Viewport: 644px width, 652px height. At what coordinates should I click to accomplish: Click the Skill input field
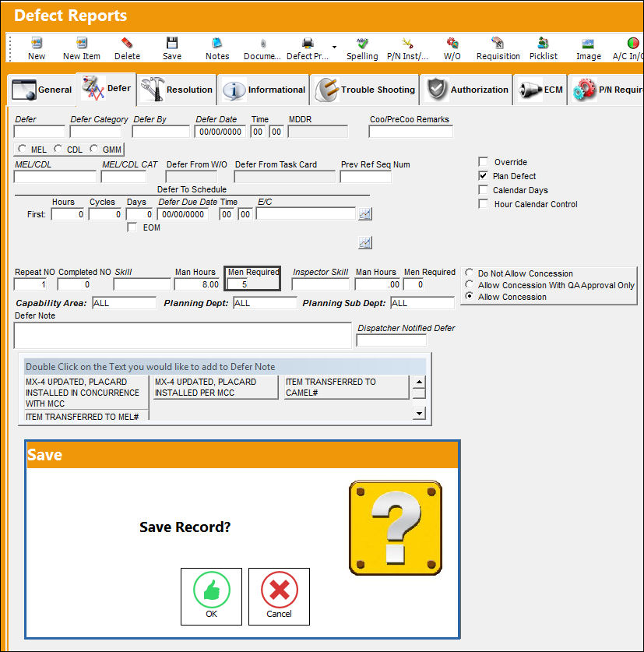click(143, 284)
